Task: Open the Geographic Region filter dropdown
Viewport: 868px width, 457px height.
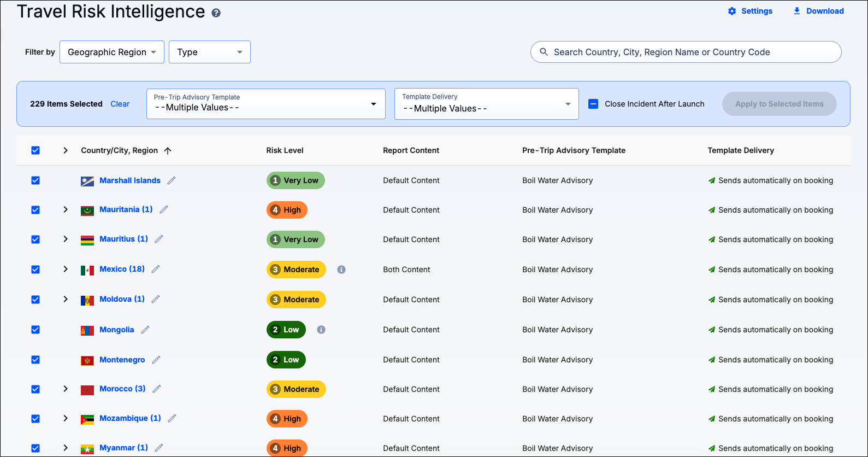Action: (112, 52)
